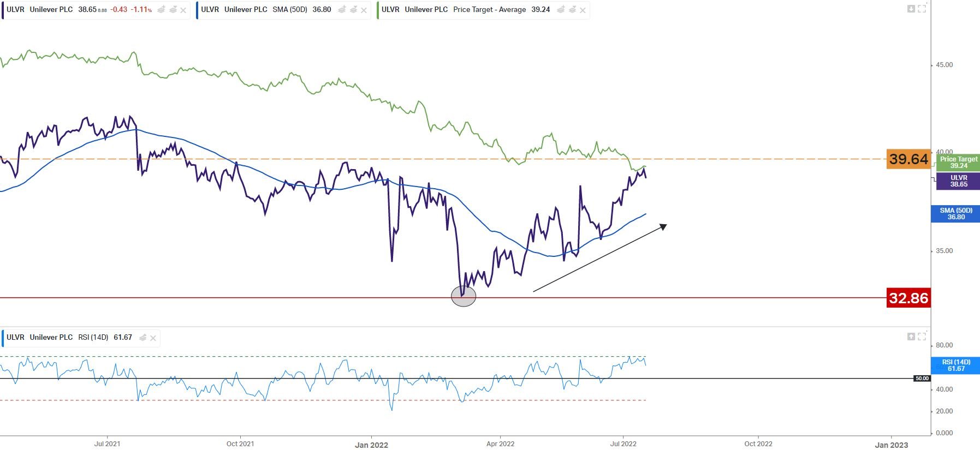Click the Jul 2022 date axis label
This screenshot has width=980, height=450.
(623, 444)
